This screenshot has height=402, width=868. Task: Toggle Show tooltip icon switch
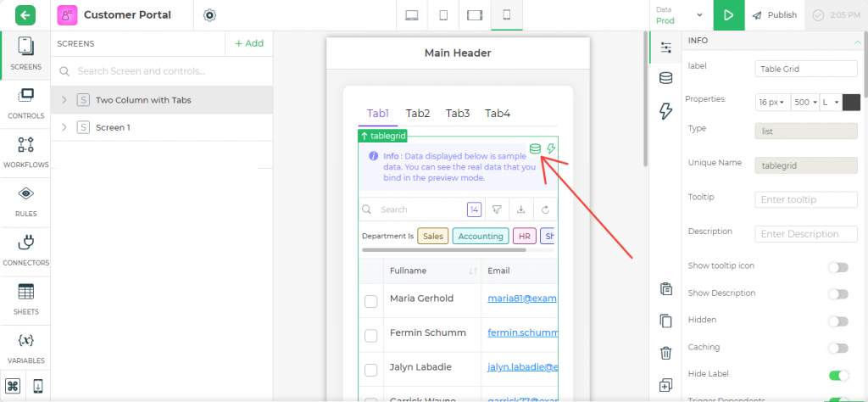click(x=838, y=267)
